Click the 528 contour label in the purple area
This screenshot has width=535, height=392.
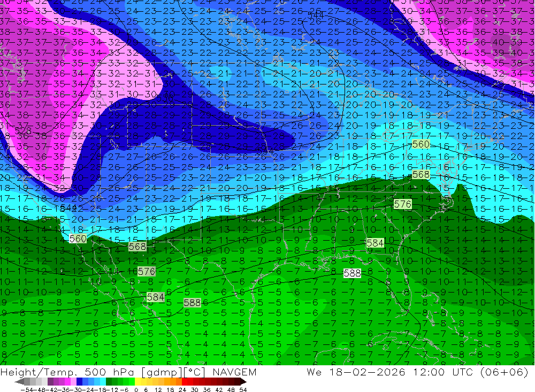point(23,131)
